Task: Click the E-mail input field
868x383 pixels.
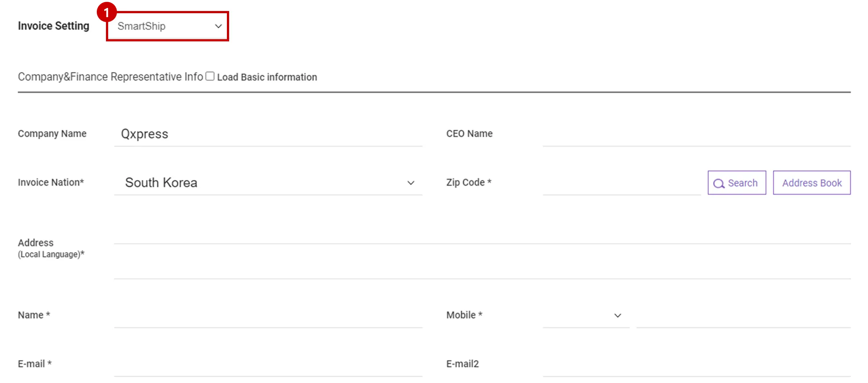Action: pos(268,365)
